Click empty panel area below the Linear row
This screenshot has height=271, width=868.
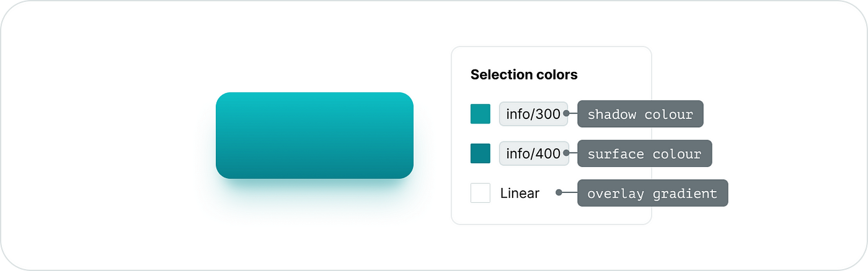tap(551, 213)
